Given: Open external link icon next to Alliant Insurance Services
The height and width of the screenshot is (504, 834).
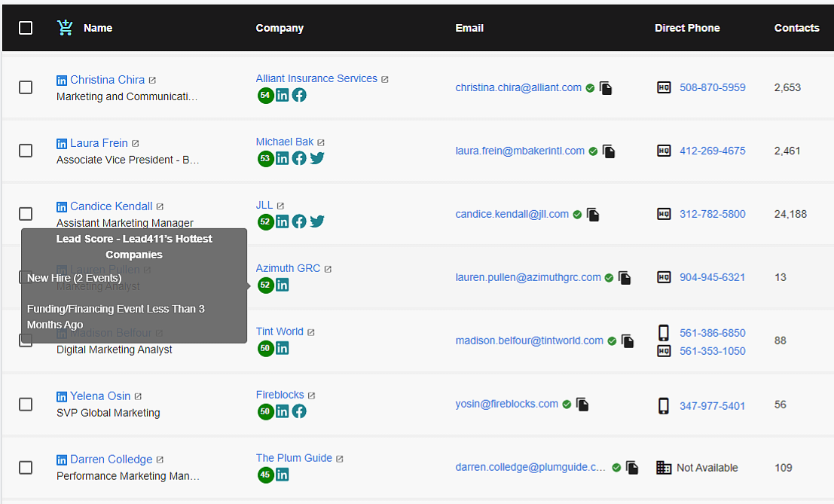Looking at the screenshot, I should point(384,79).
